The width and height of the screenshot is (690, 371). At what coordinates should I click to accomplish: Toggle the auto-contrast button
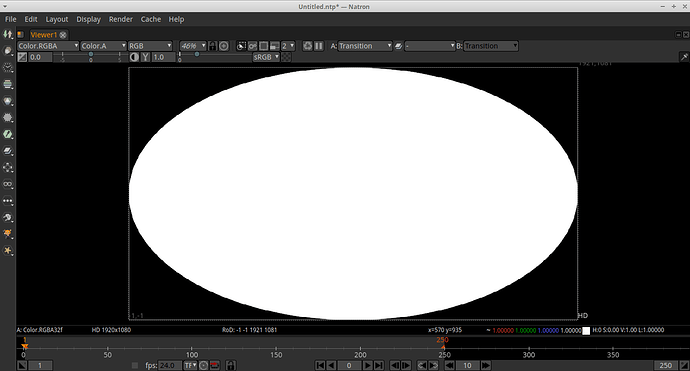(x=134, y=57)
